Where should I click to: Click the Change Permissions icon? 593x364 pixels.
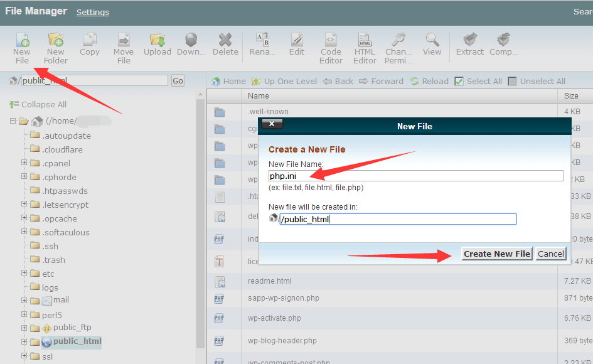[x=398, y=45]
